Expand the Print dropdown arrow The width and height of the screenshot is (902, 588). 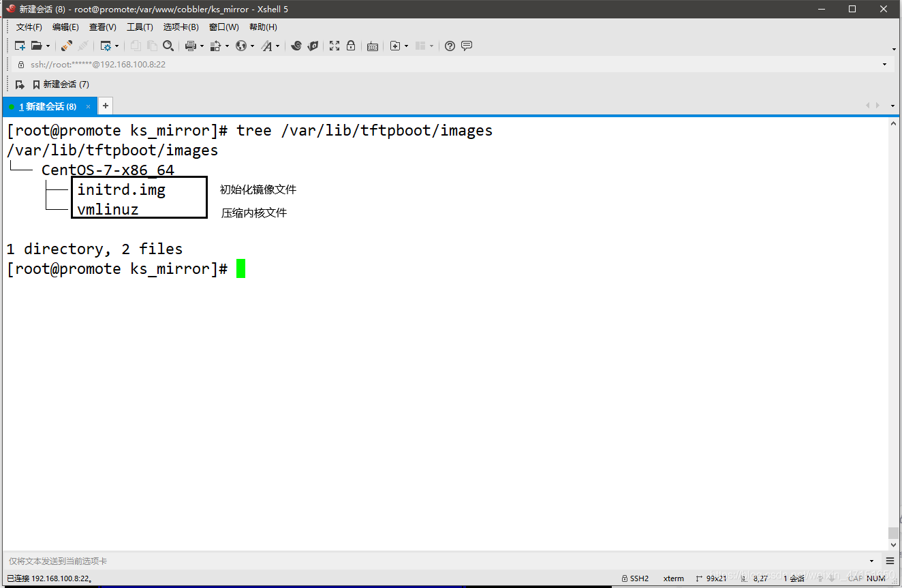(202, 46)
